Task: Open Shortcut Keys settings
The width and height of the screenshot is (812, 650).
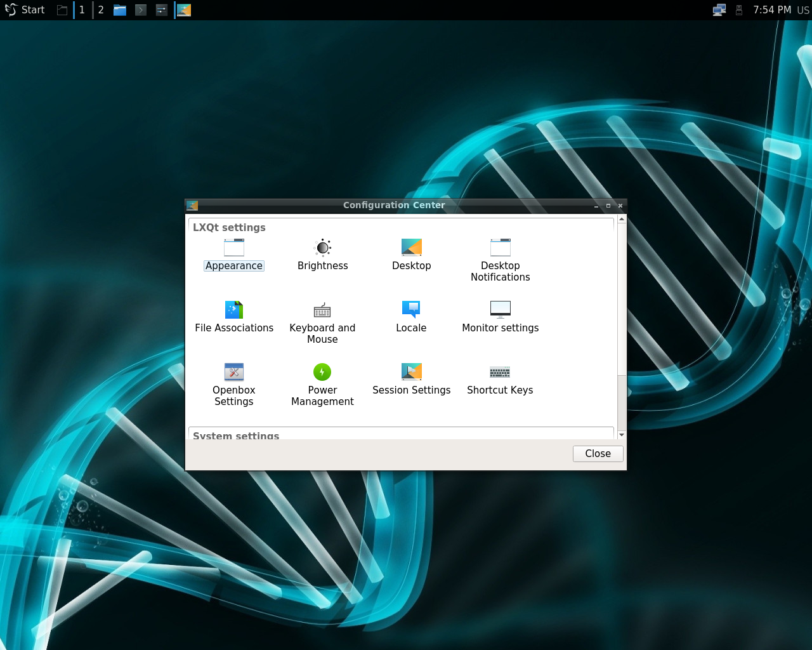Action: pos(500,379)
